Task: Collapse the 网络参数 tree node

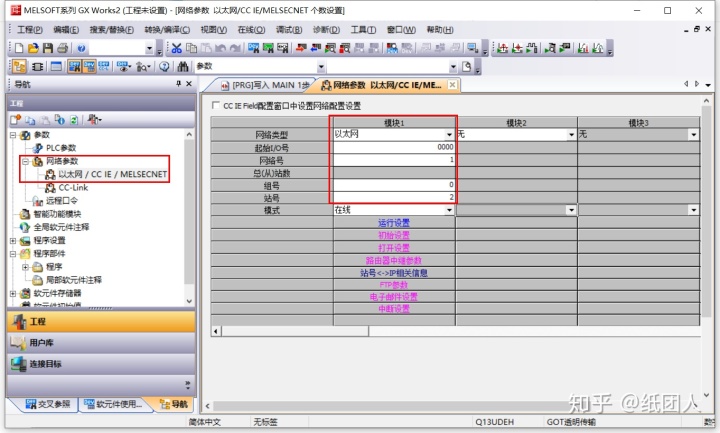Action: point(26,161)
